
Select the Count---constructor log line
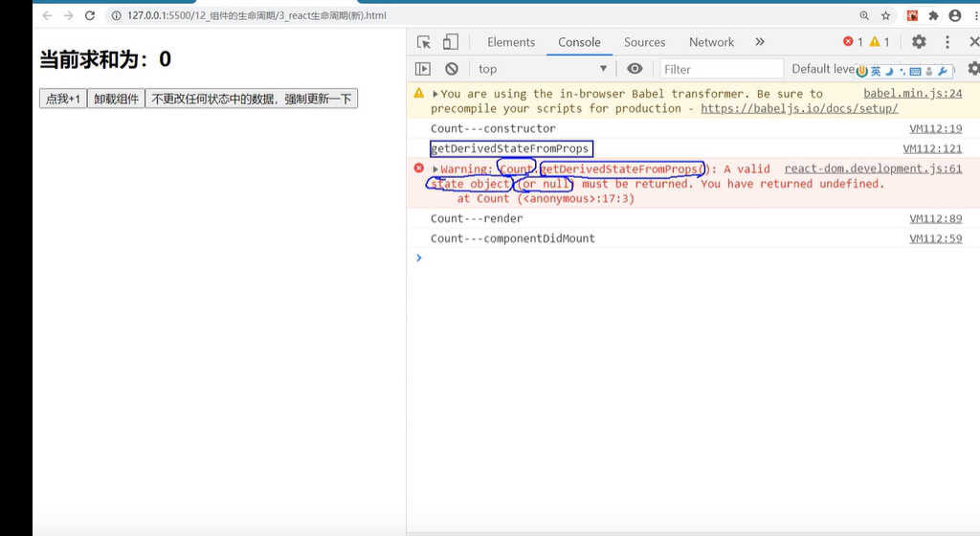click(x=493, y=128)
